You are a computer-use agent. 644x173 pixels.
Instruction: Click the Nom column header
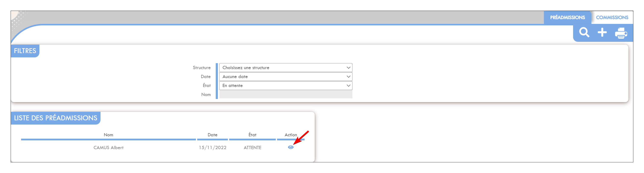click(108, 135)
